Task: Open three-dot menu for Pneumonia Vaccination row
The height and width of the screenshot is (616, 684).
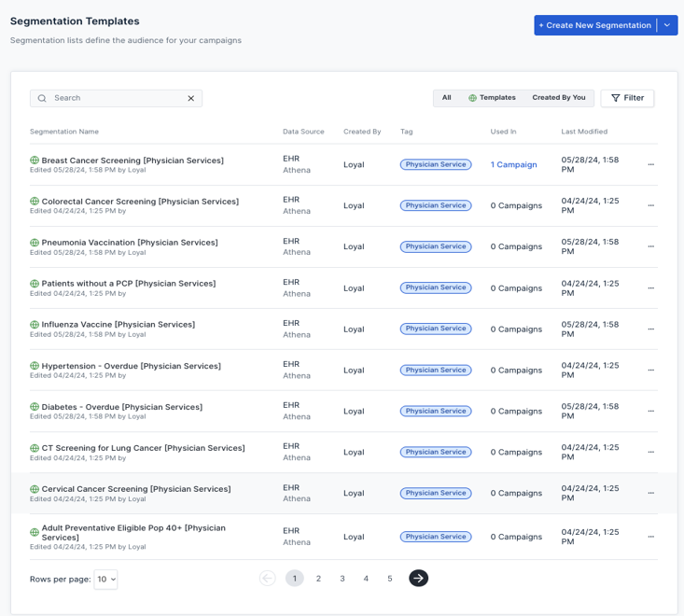Action: pyautogui.click(x=650, y=246)
